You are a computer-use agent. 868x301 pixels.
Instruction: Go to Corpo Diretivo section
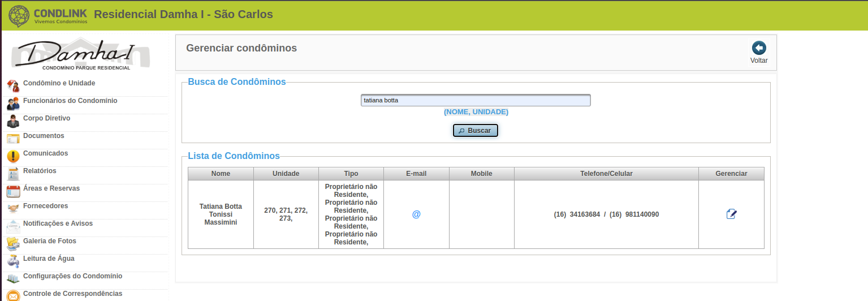(46, 118)
